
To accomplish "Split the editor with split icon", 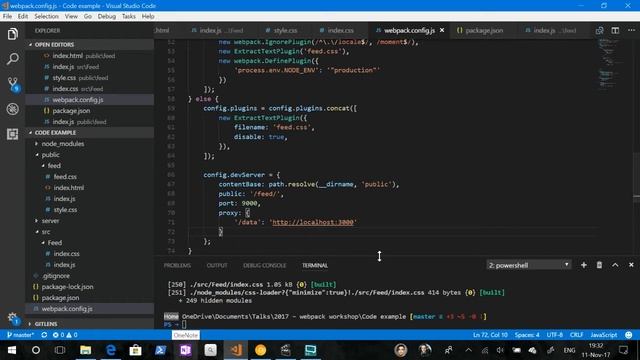I will point(615,31).
